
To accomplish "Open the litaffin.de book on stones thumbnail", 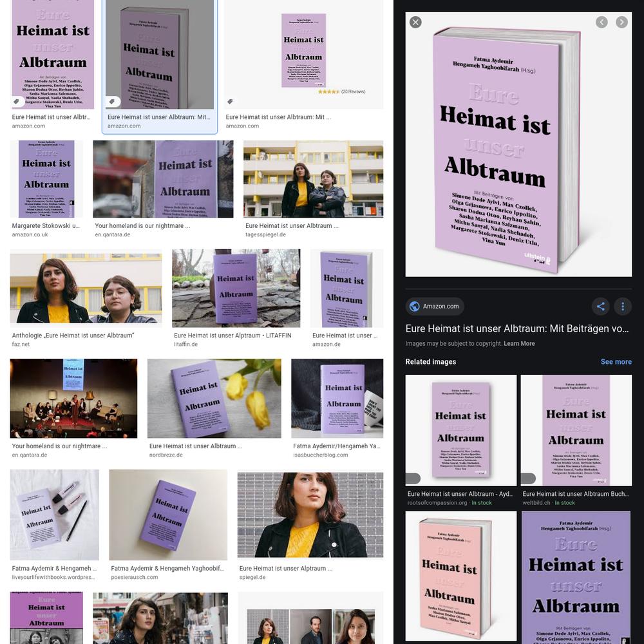I will point(236,289).
